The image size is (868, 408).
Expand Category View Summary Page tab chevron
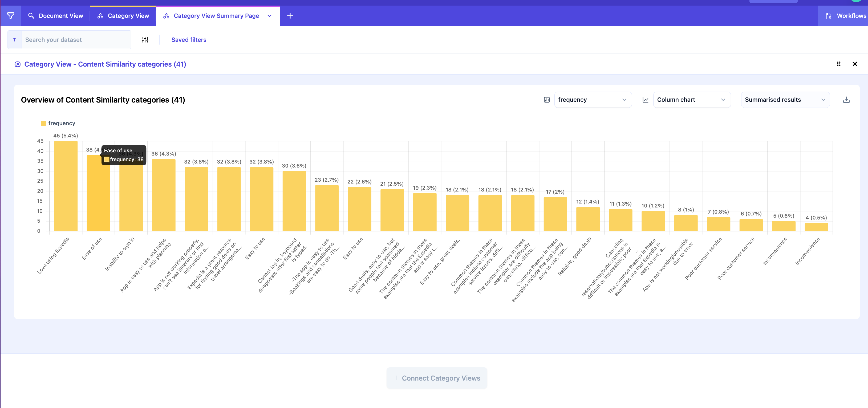click(269, 16)
